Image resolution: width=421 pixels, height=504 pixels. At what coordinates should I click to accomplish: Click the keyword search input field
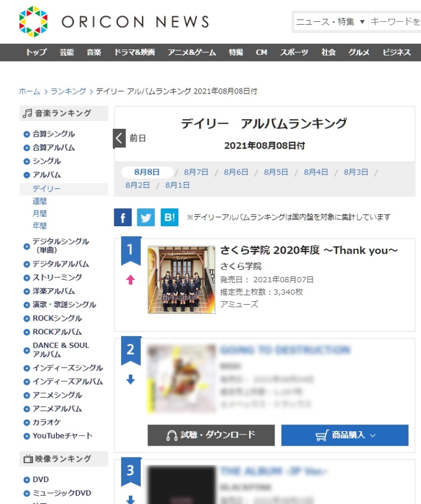pyautogui.click(x=395, y=21)
